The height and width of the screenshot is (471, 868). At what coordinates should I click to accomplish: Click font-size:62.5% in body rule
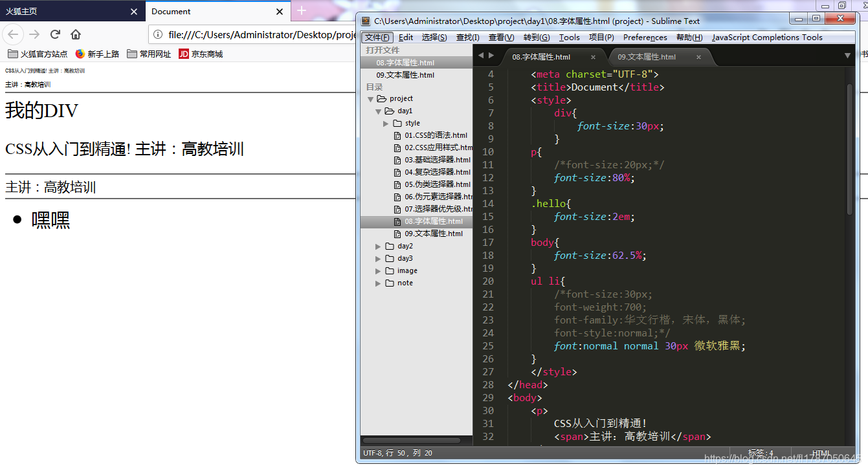point(600,256)
